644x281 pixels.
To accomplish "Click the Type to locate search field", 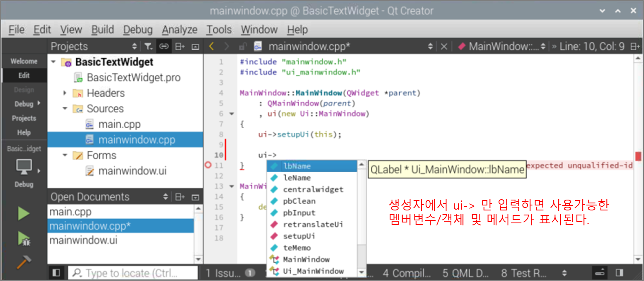I will click(x=133, y=273).
